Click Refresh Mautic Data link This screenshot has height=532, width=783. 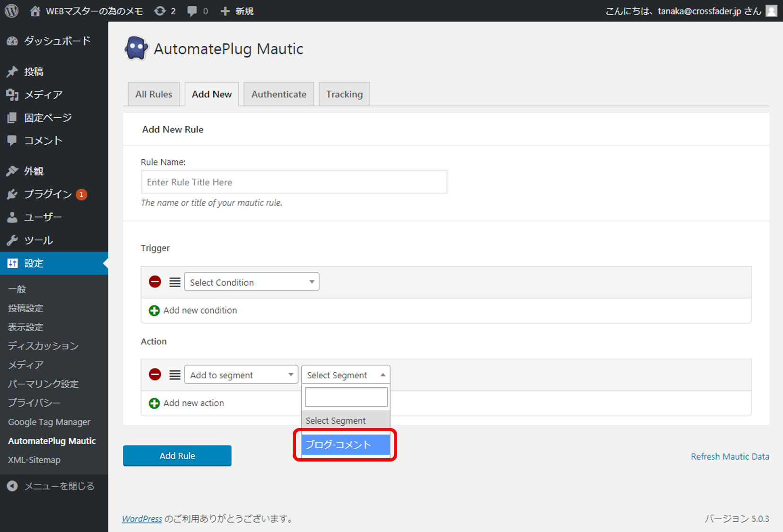(x=730, y=456)
